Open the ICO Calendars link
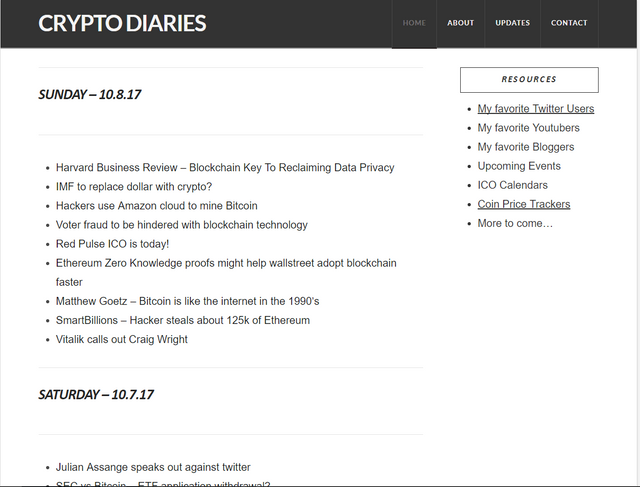This screenshot has height=487, width=640. point(512,185)
